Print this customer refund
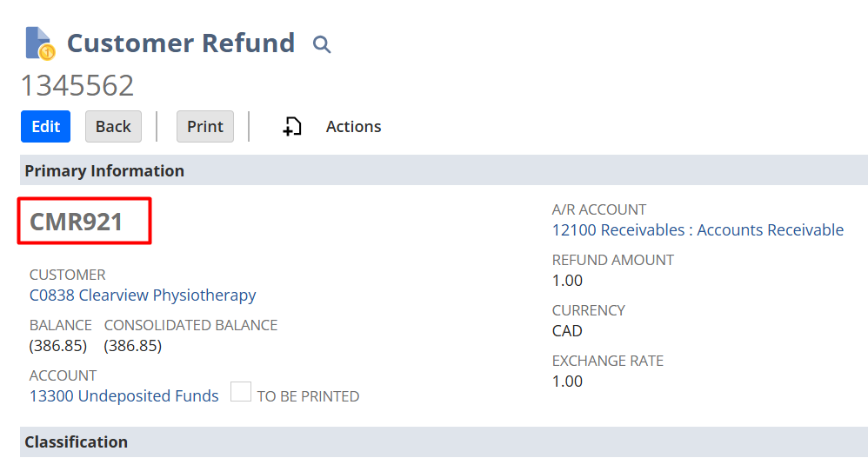This screenshot has width=868, height=458. tap(205, 127)
